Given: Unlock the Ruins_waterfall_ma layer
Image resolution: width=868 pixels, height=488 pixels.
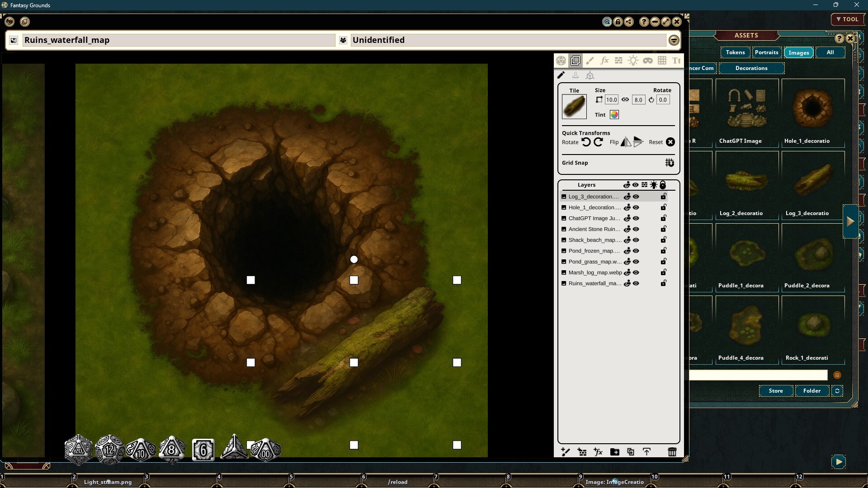Looking at the screenshot, I should 663,283.
